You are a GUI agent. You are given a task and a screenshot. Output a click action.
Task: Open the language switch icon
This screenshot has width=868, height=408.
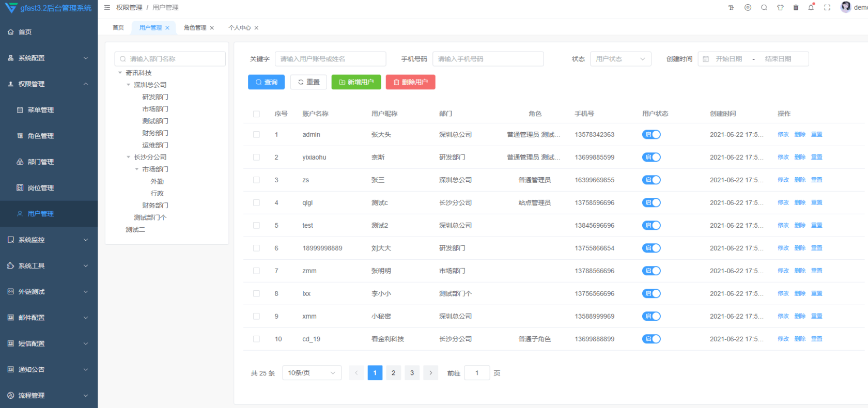click(748, 8)
